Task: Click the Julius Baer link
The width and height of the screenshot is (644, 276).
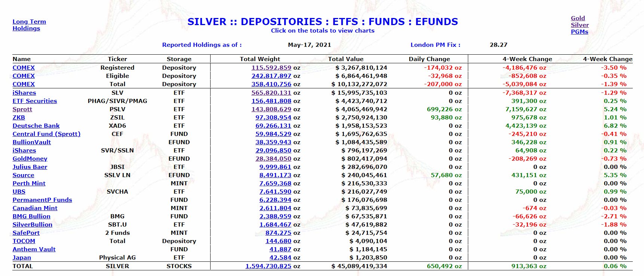Action: [30, 167]
